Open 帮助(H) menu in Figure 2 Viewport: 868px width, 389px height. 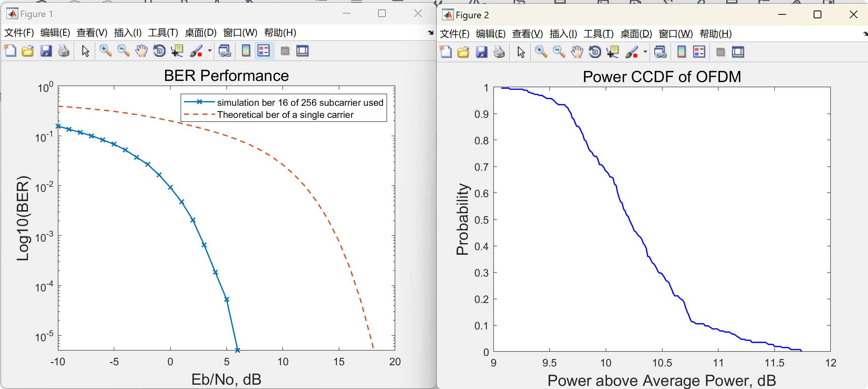point(715,34)
